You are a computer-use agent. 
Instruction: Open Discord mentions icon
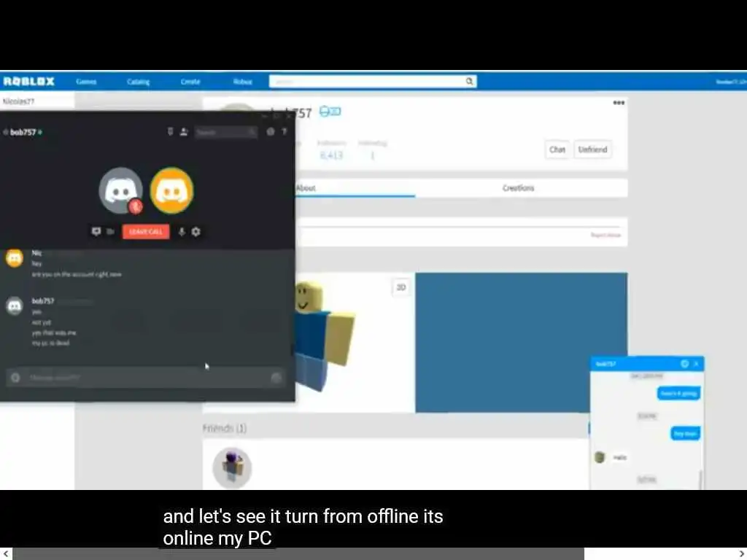click(x=270, y=132)
